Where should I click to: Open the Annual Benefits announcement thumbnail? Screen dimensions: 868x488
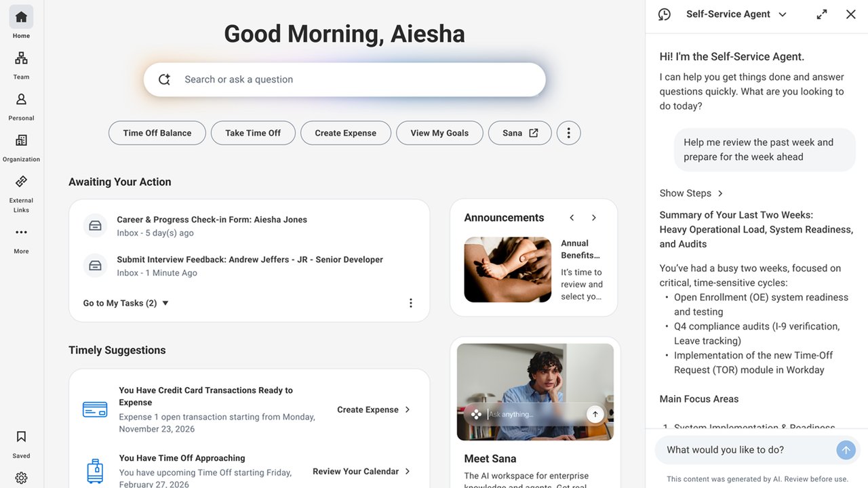pyautogui.click(x=508, y=270)
